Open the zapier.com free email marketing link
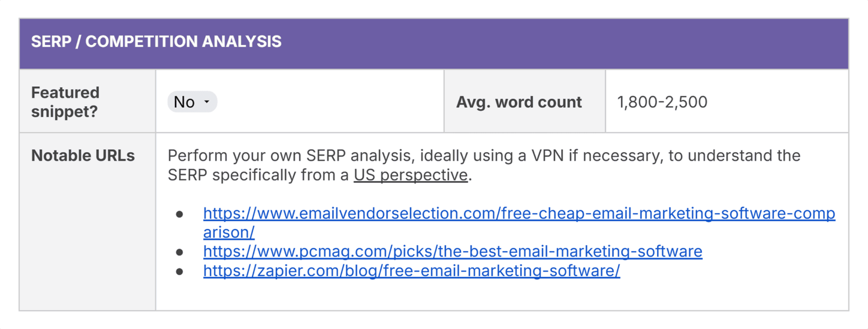The height and width of the screenshot is (329, 868). [411, 271]
